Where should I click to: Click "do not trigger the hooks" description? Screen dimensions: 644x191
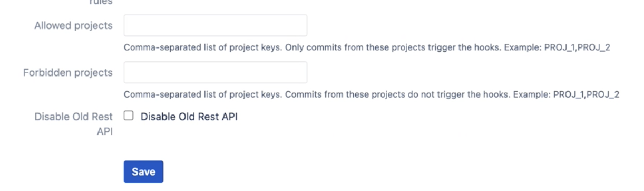(x=457, y=94)
